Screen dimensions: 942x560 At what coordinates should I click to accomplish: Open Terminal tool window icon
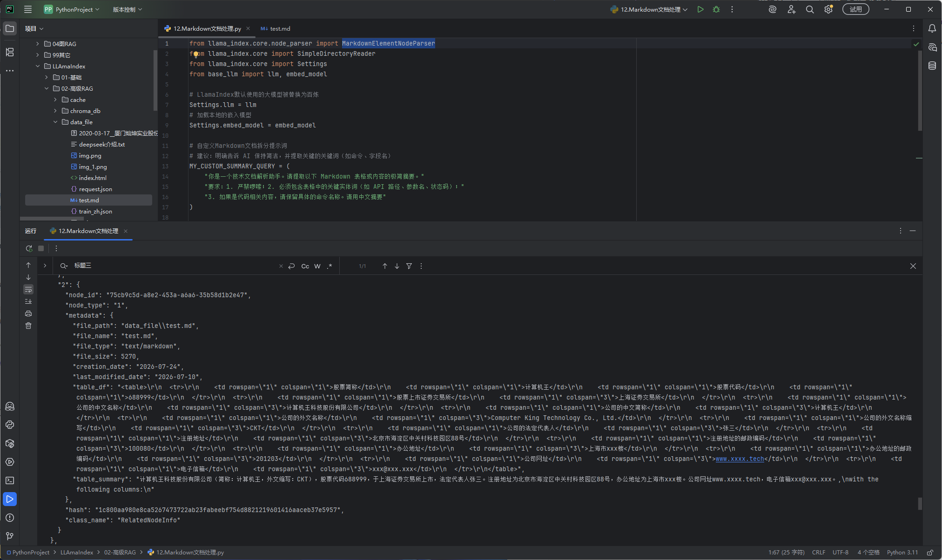pyautogui.click(x=10, y=480)
